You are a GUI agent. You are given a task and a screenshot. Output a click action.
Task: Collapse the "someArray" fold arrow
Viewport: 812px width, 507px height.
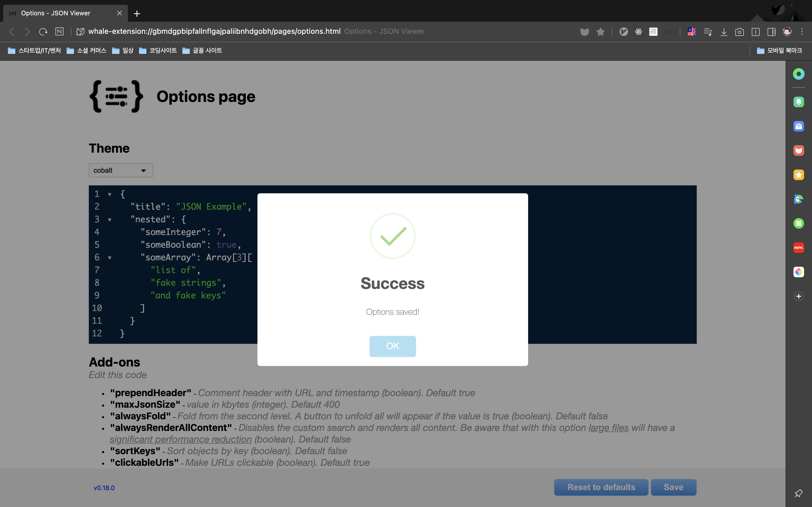click(x=109, y=258)
